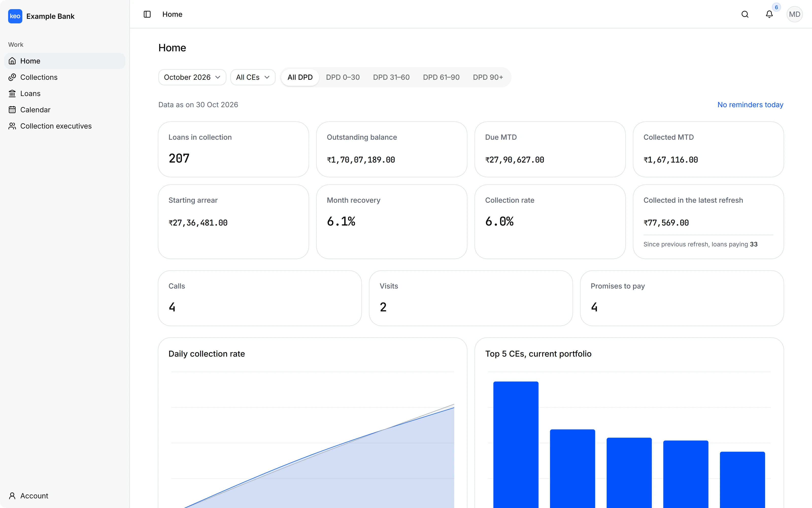Go to Collections in the sidebar
The image size is (812, 508).
pyautogui.click(x=64, y=77)
